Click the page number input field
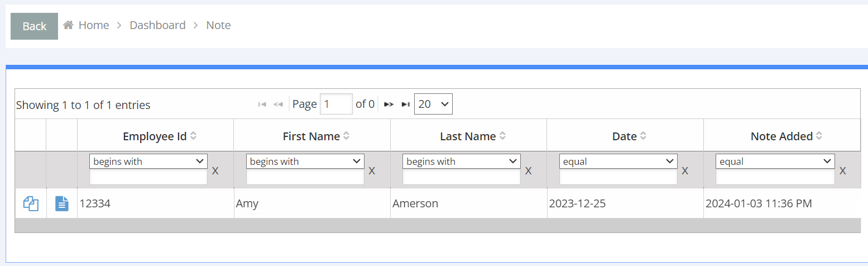This screenshot has width=868, height=266. [x=336, y=104]
